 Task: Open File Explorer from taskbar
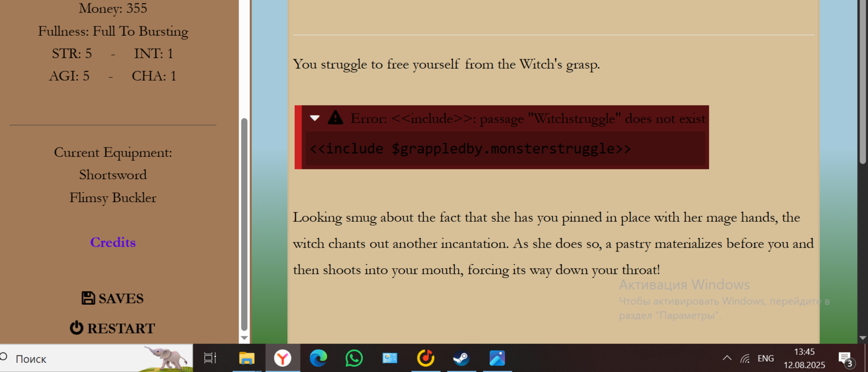click(x=247, y=358)
